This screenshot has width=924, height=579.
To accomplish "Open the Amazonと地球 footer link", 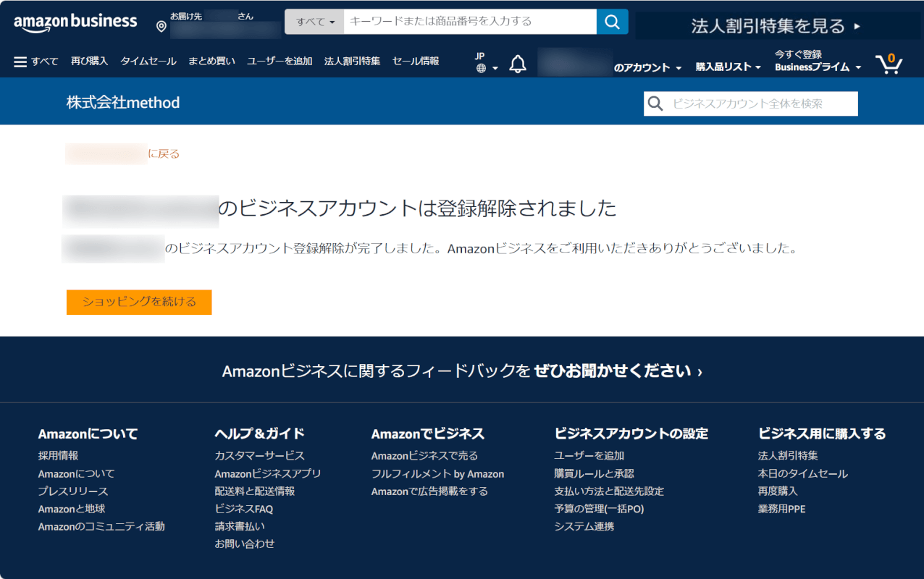I will tap(72, 510).
